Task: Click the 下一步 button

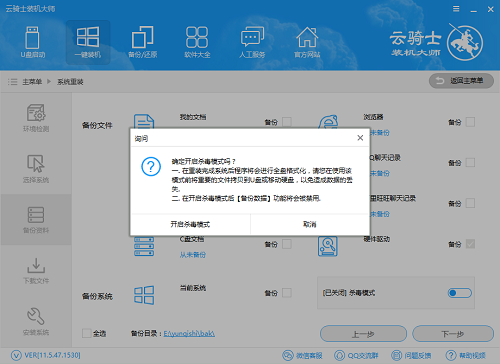Action: pyautogui.click(x=453, y=334)
